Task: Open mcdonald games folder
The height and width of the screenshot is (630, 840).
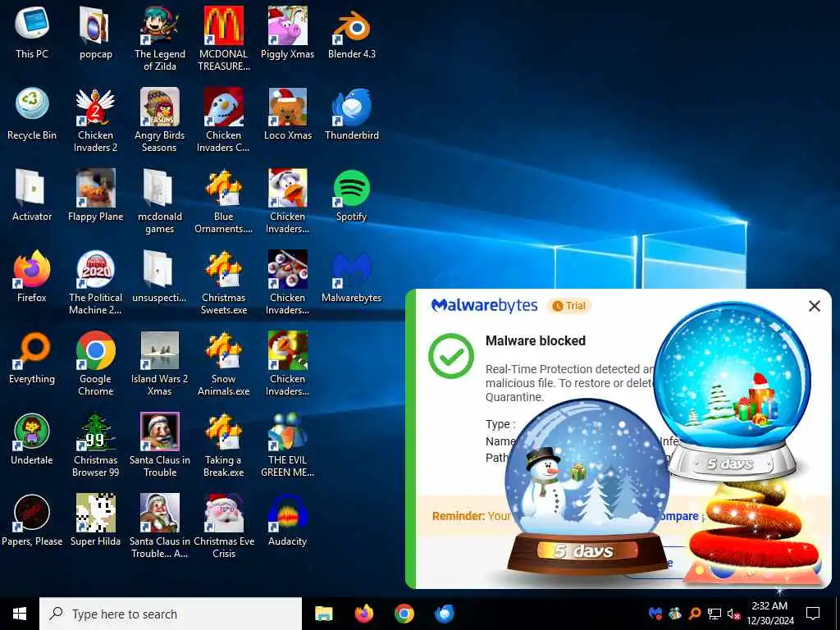Action: tap(160, 202)
